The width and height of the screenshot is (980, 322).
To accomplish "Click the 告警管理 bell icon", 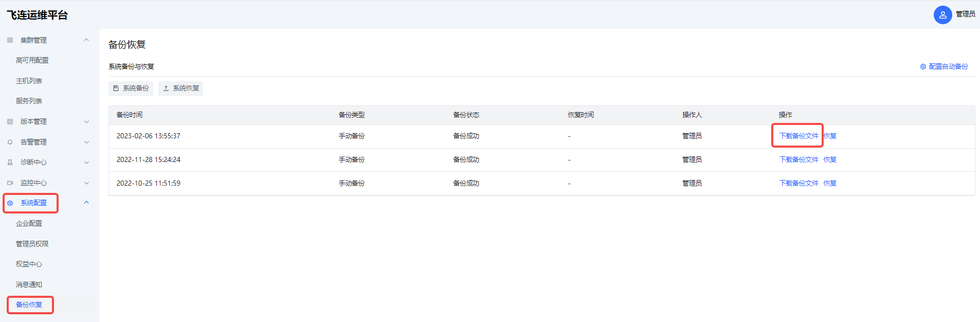I will 10,142.
